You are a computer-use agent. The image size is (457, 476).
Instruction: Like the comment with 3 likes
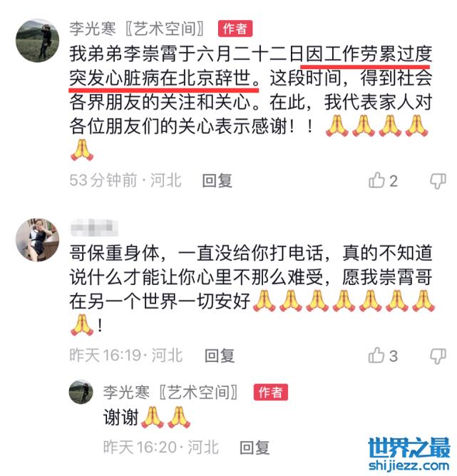point(376,355)
